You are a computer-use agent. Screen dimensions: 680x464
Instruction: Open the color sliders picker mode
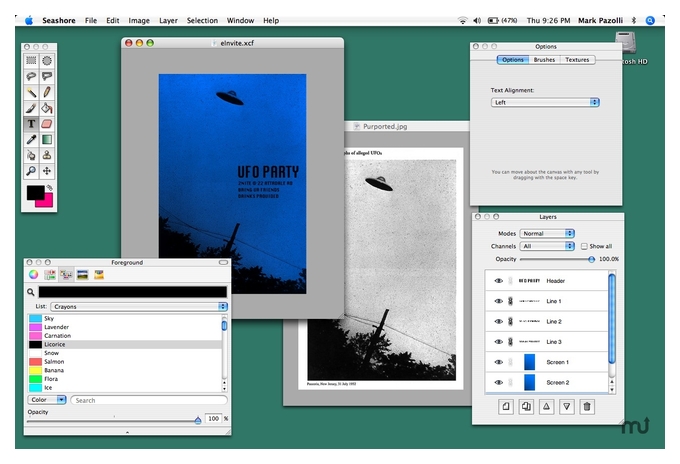coord(50,274)
